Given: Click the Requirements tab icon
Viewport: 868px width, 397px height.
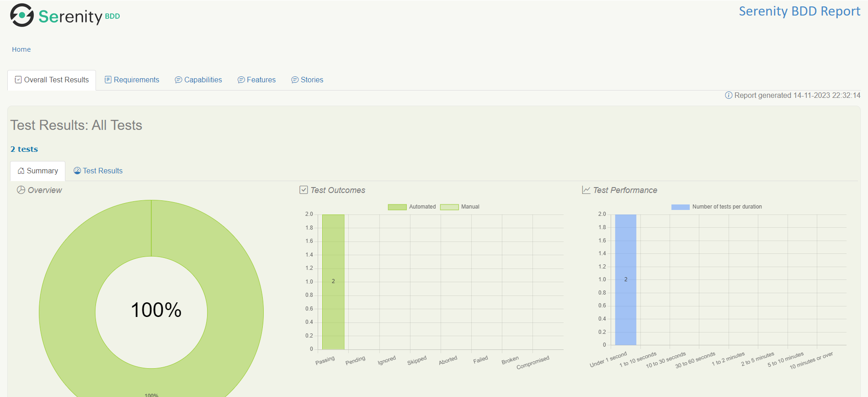Looking at the screenshot, I should (108, 80).
